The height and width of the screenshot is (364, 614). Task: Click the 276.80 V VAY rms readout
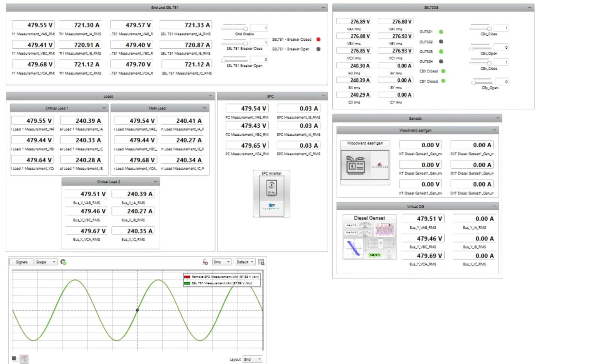(396, 21)
